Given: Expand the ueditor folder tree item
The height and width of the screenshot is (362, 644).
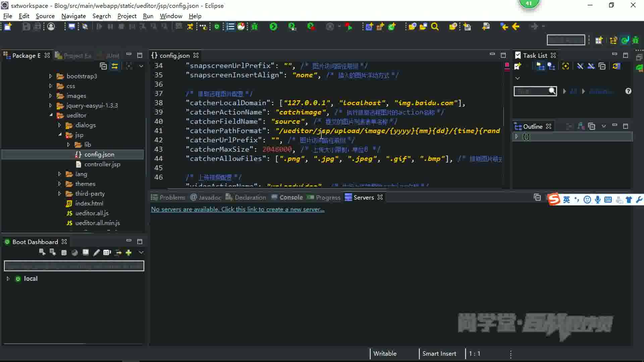Looking at the screenshot, I should tap(50, 115).
